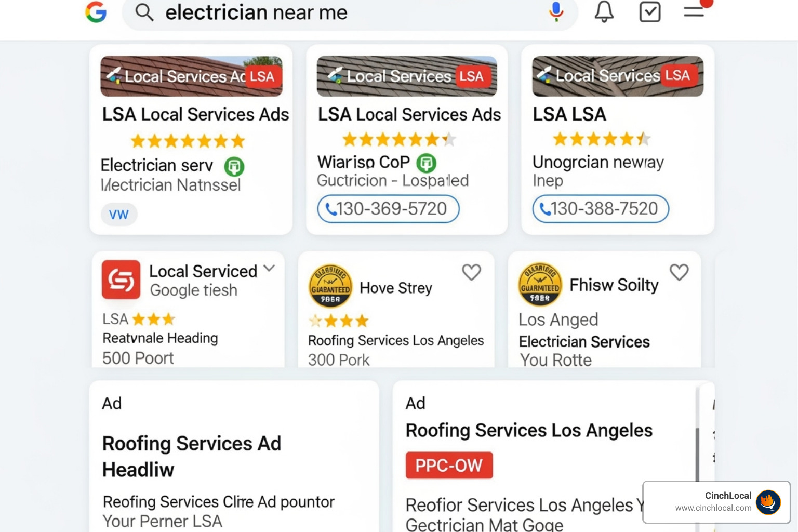Click the checkbox icon in the top bar
The image size is (798, 532).
coord(649,11)
